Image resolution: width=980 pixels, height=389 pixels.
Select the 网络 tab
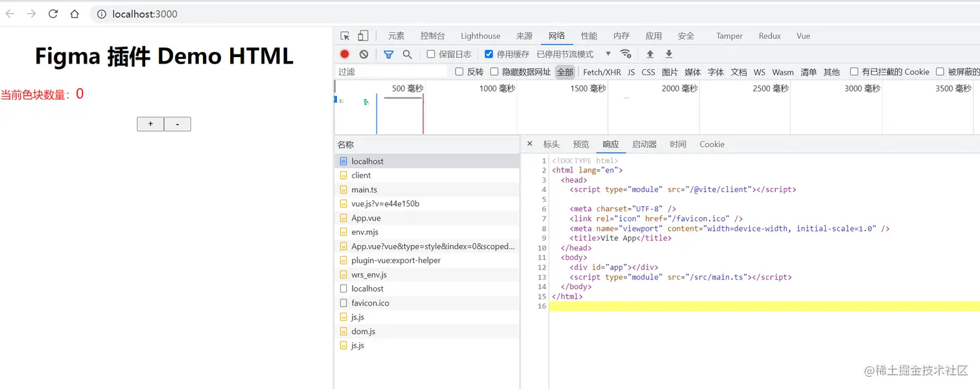tap(557, 36)
